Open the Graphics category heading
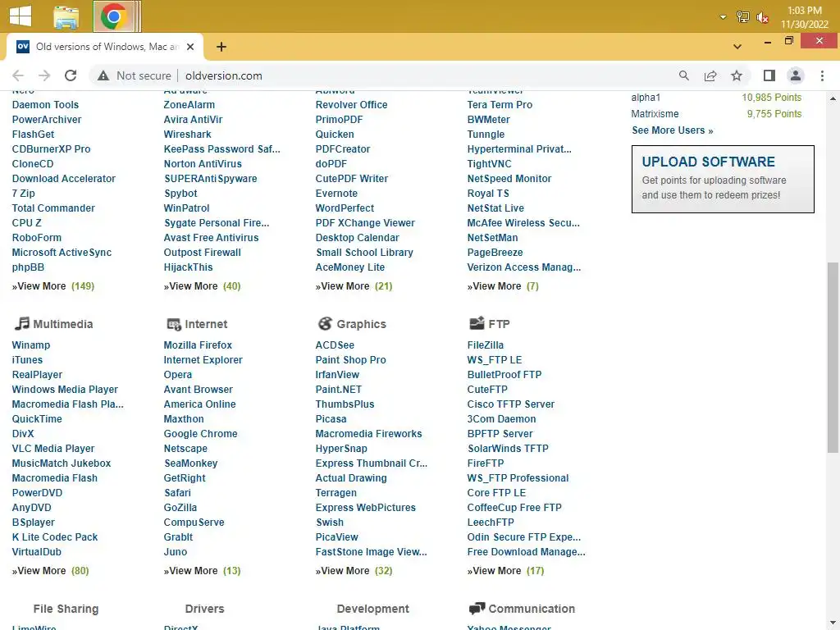 pos(361,324)
